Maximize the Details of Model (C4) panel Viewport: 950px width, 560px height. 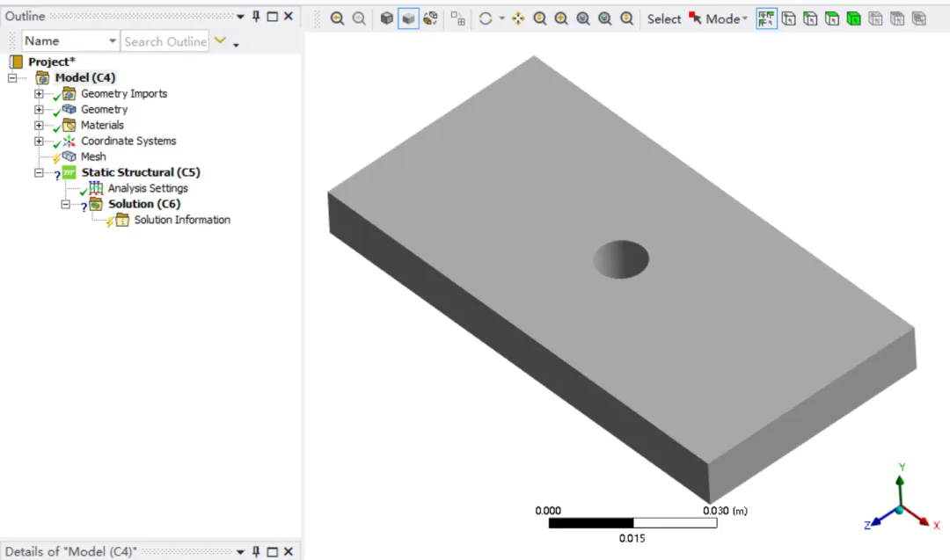(273, 551)
